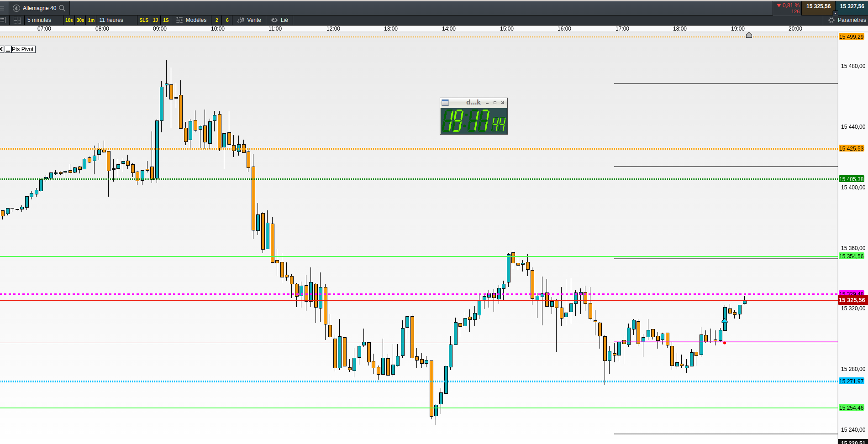Select the dark green 15 405,38 price label
The width and height of the screenshot is (868, 444).
852,179
